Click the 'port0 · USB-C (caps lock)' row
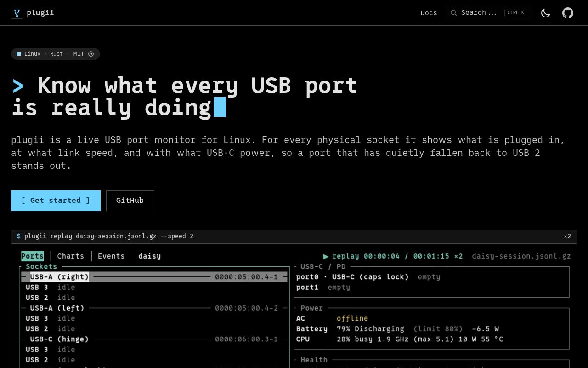 click(x=368, y=277)
